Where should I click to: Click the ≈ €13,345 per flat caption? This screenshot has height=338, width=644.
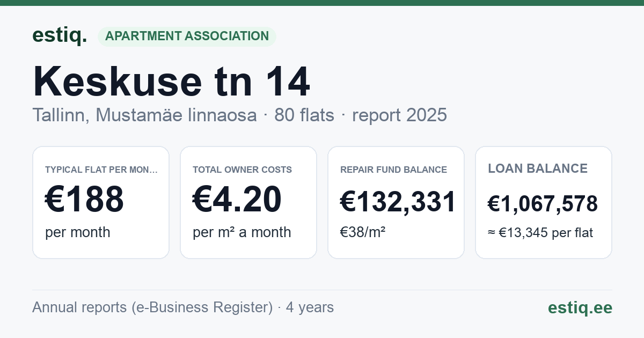point(540,233)
